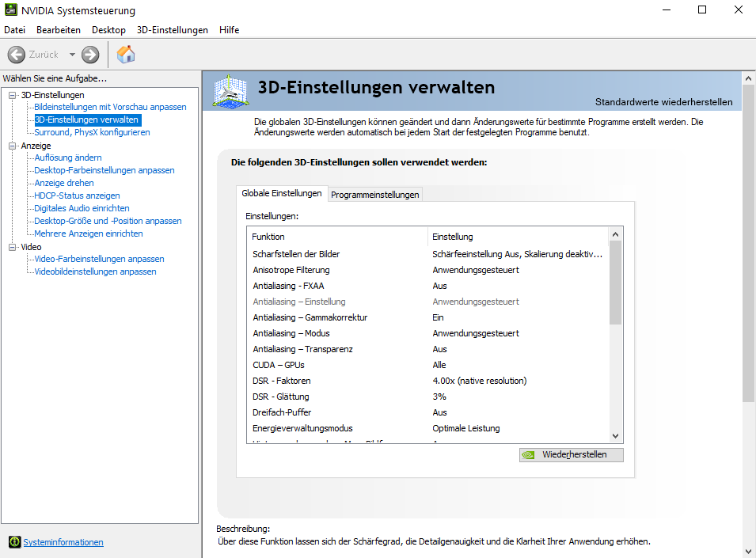Select the Antialiasing – Modus row
This screenshot has height=558, width=756.
point(427,333)
